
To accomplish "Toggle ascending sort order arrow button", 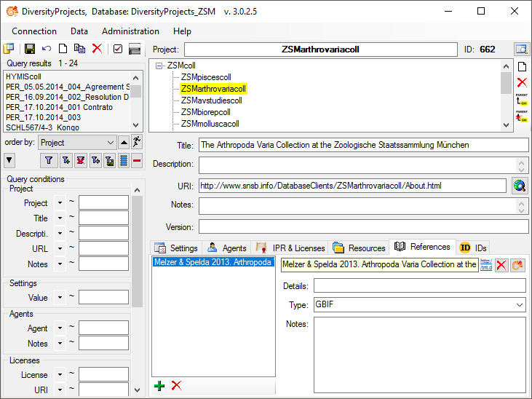I will 124,142.
